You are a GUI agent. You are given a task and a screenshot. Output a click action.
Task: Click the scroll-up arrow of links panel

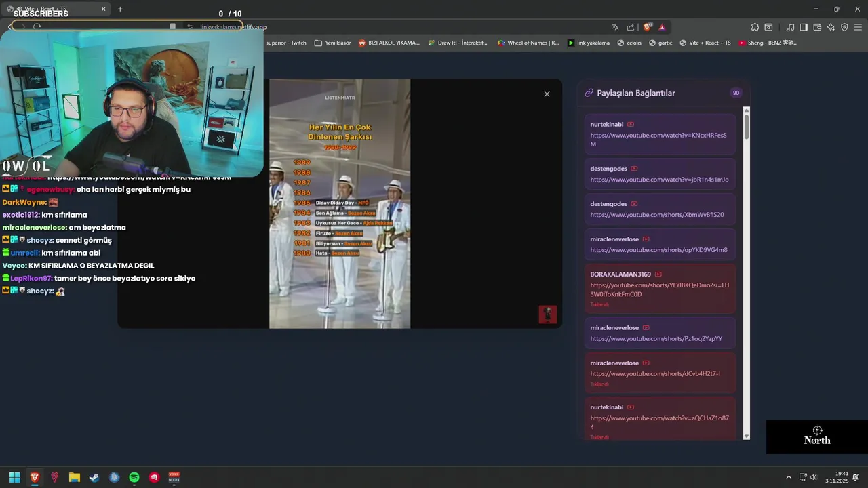(x=747, y=110)
